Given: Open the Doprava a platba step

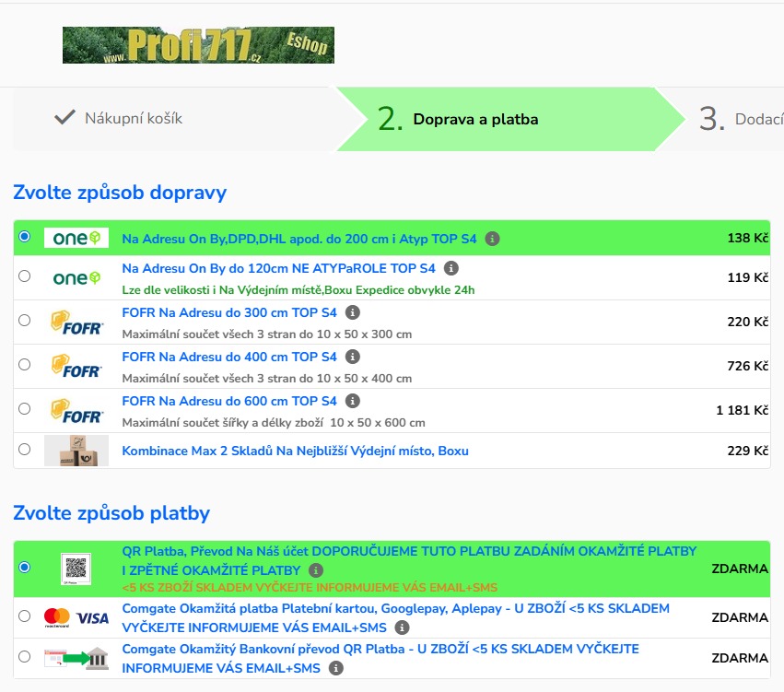Looking at the screenshot, I should tap(474, 119).
